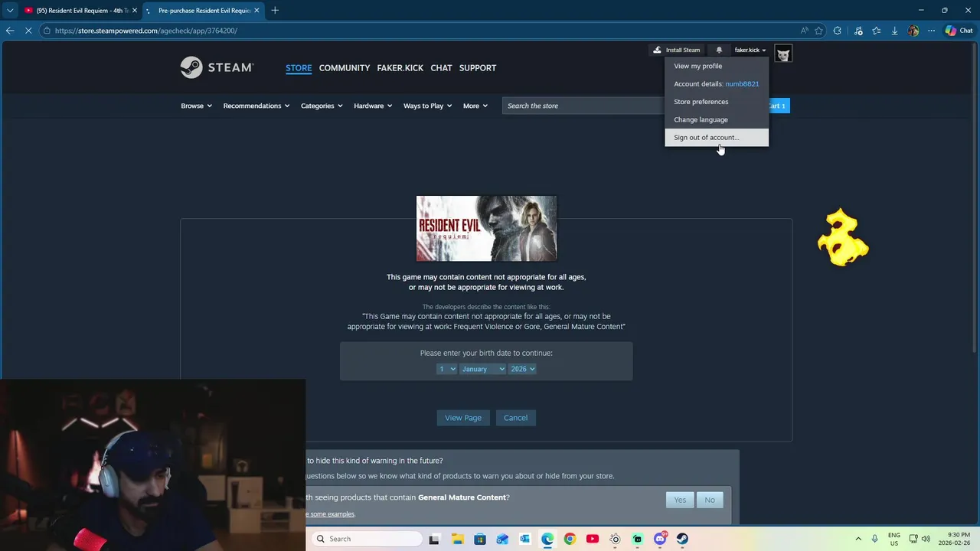Expand the Hardware dropdown
This screenshot has height=551, width=980.
[373, 106]
